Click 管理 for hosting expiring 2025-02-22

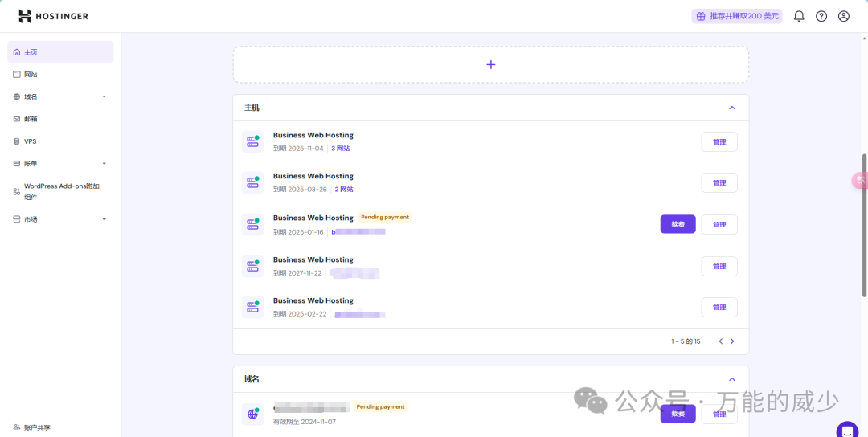[719, 307]
